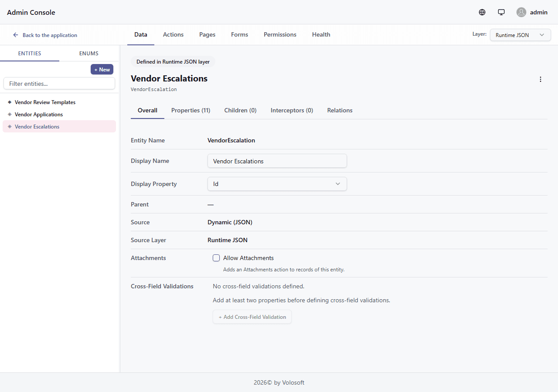
Task: Click the Vendor Escalations page heading
Action: (x=169, y=78)
